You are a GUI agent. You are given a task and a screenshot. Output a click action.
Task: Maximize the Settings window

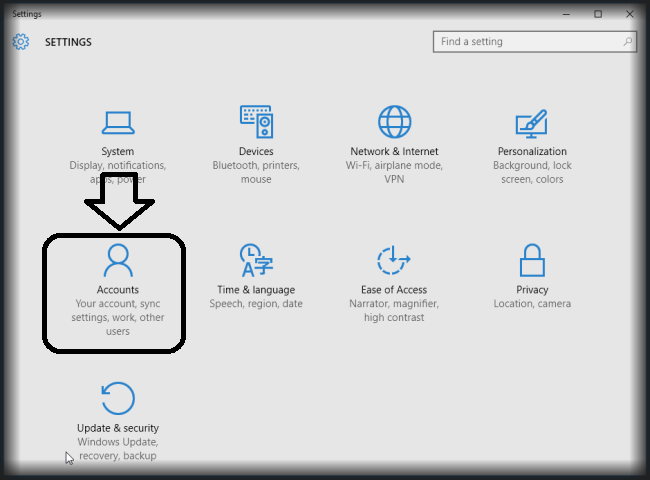click(x=598, y=14)
